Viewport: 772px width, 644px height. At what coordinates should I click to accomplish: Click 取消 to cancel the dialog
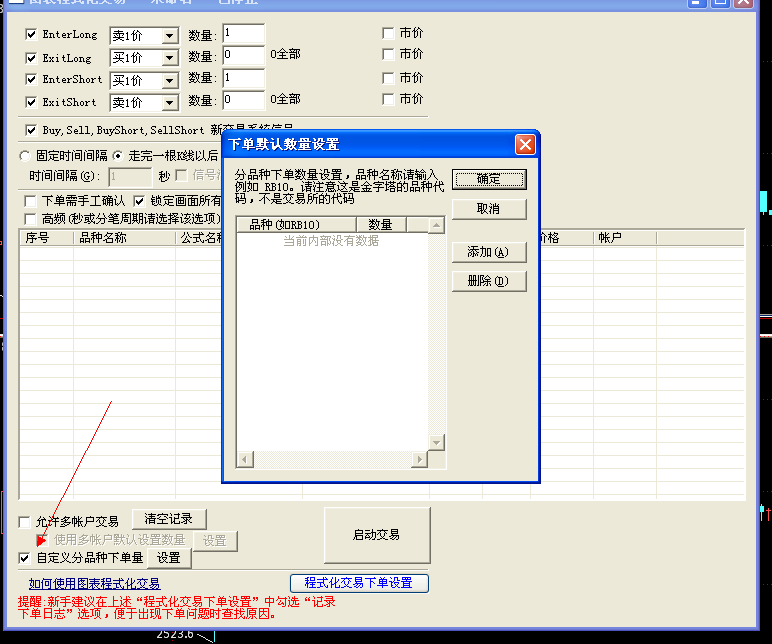[489, 209]
